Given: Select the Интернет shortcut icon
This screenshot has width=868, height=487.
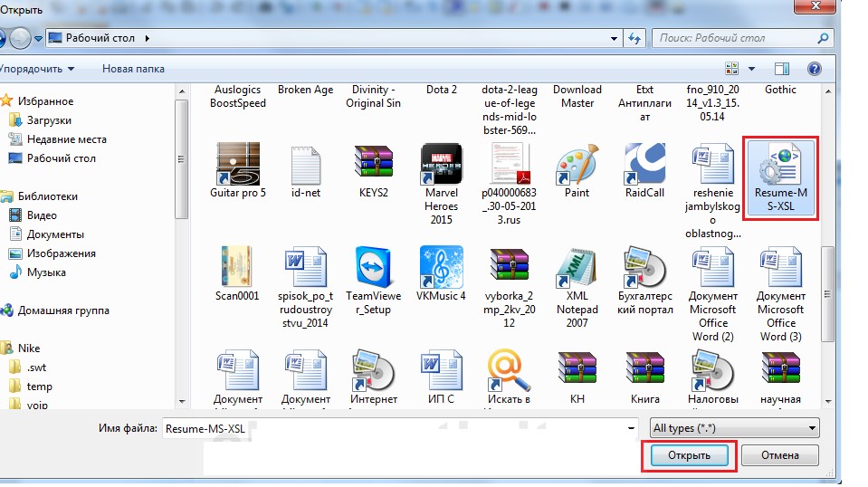Looking at the screenshot, I should [374, 370].
